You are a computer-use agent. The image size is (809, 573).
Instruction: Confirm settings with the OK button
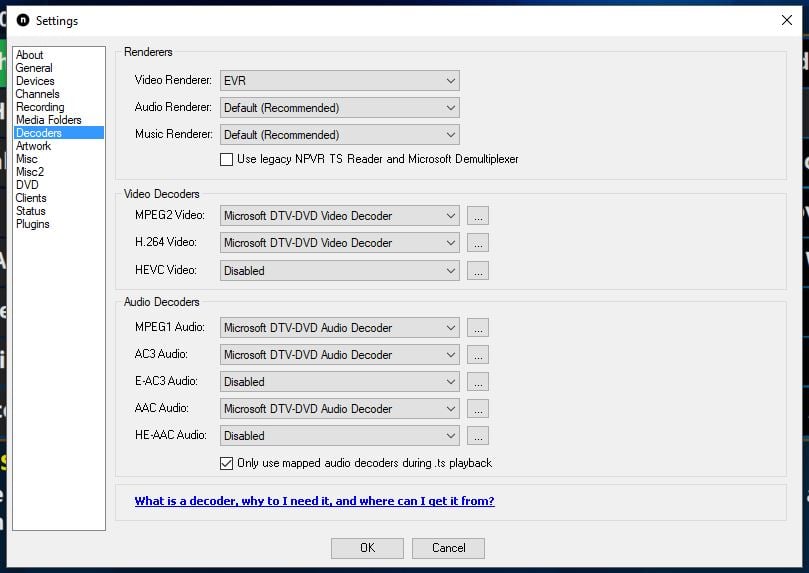pos(367,548)
